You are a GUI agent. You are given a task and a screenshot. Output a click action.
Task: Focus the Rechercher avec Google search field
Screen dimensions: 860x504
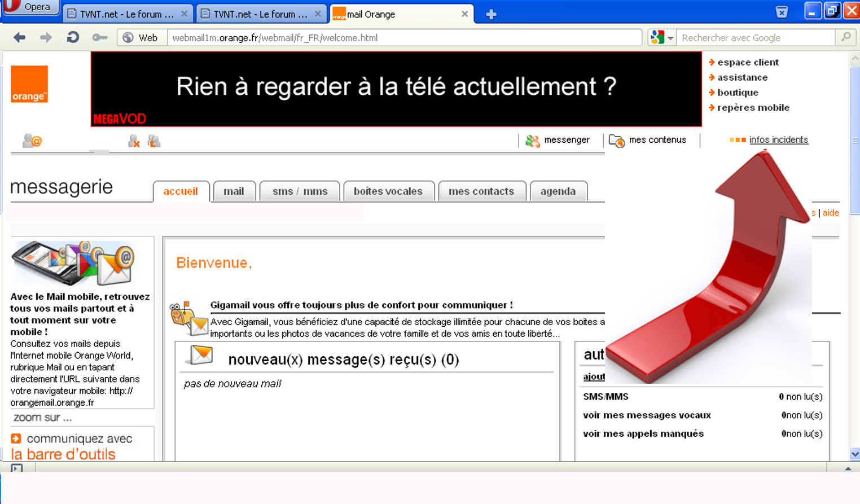pyautogui.click(x=756, y=38)
